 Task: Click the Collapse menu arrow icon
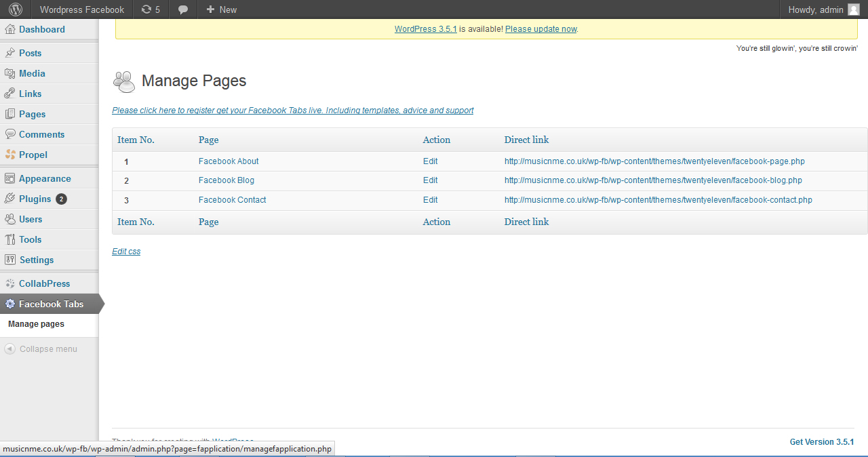pyautogui.click(x=10, y=349)
